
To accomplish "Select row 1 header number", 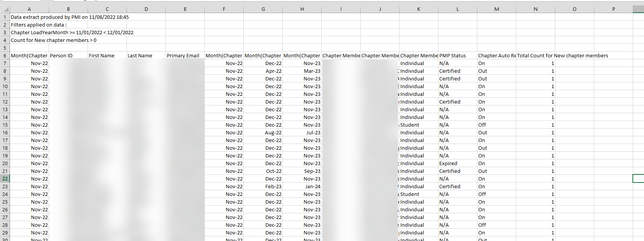I will point(5,17).
